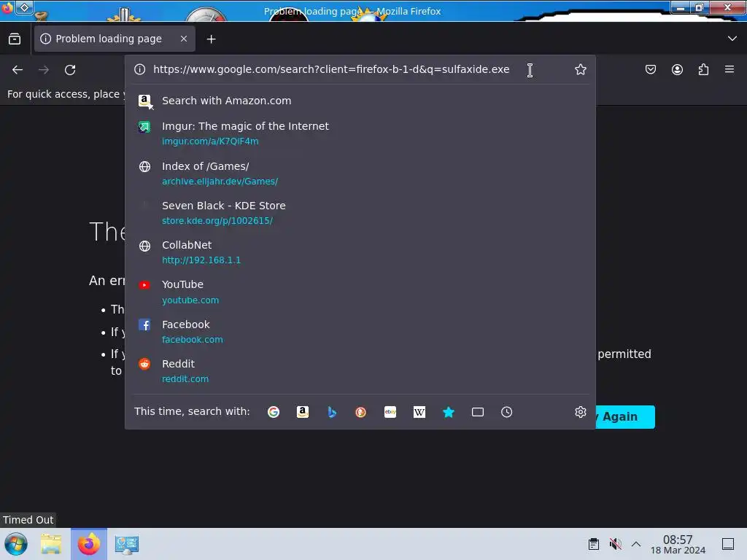The image size is (747, 560).
Task: Search this time with Google
Action: [274, 412]
